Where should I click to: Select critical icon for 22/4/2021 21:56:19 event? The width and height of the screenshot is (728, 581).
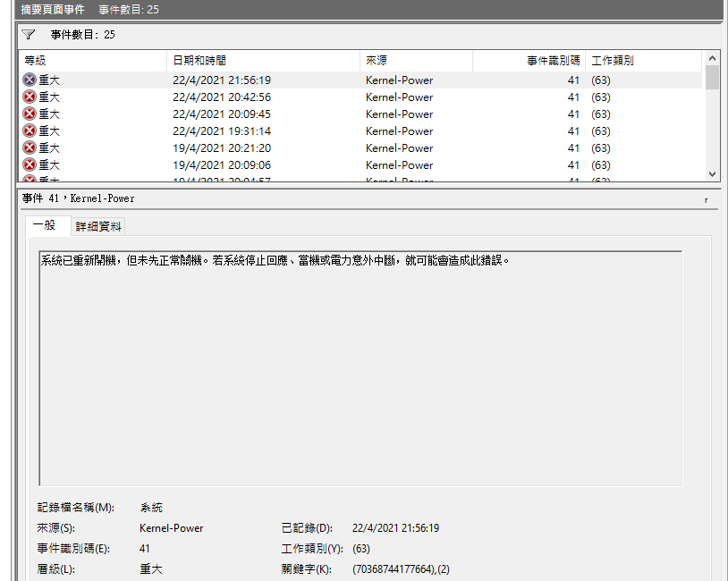point(30,80)
